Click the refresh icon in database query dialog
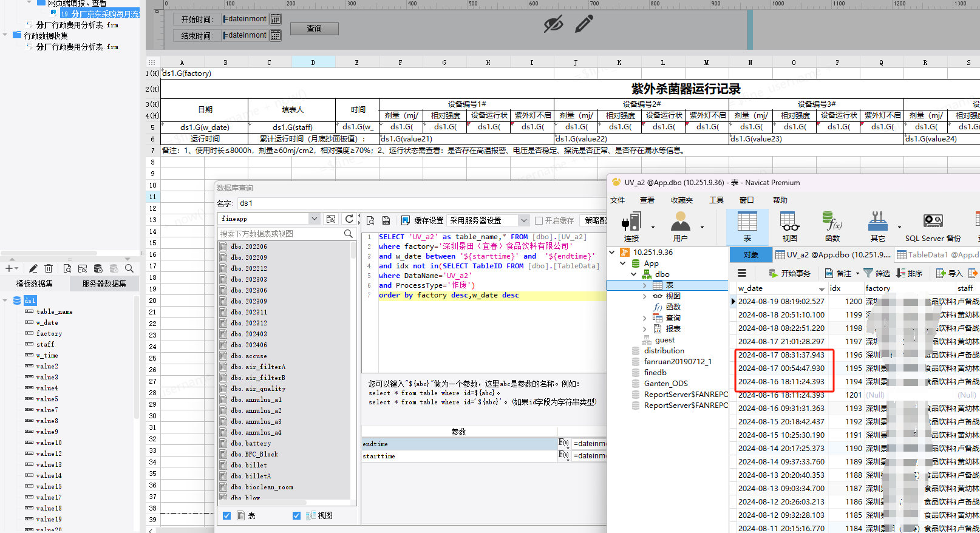The height and width of the screenshot is (533, 980). pos(349,219)
